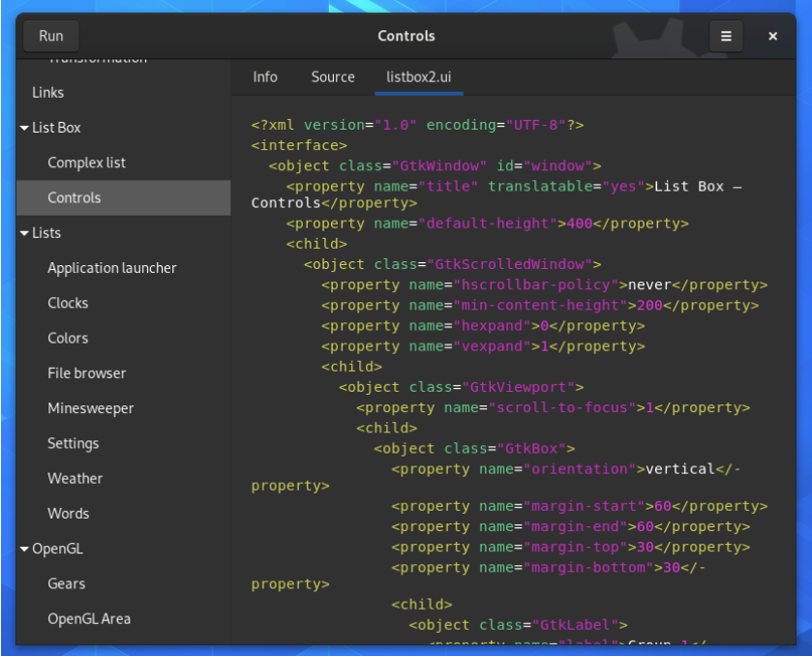Collapse the List Box section
The height and width of the screenshot is (656, 812).
pos(24,127)
